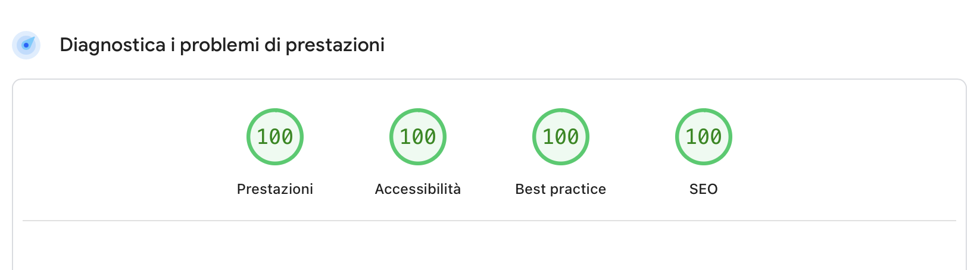Click the word problemi in the heading
980x270 pixels.
[x=220, y=45]
